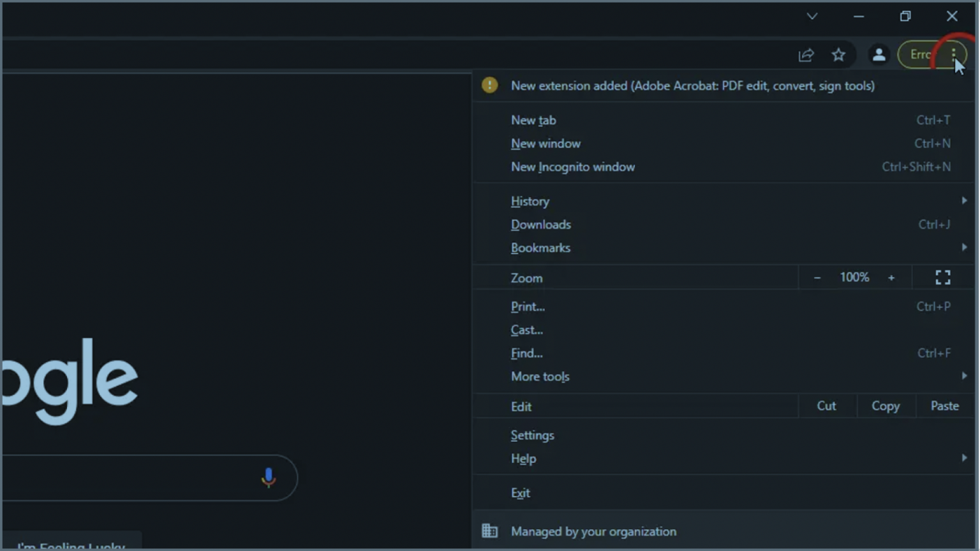980x551 pixels.
Task: Expand the More tools submenu
Action: 724,377
